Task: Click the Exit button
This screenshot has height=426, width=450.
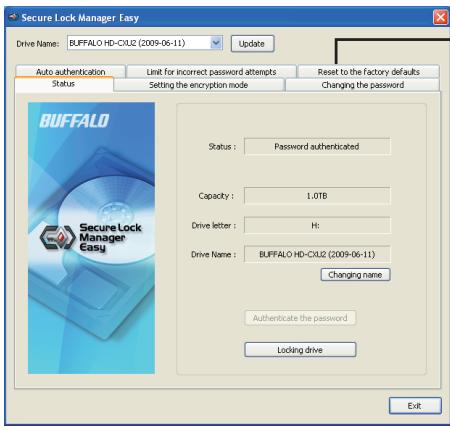Action: [415, 406]
